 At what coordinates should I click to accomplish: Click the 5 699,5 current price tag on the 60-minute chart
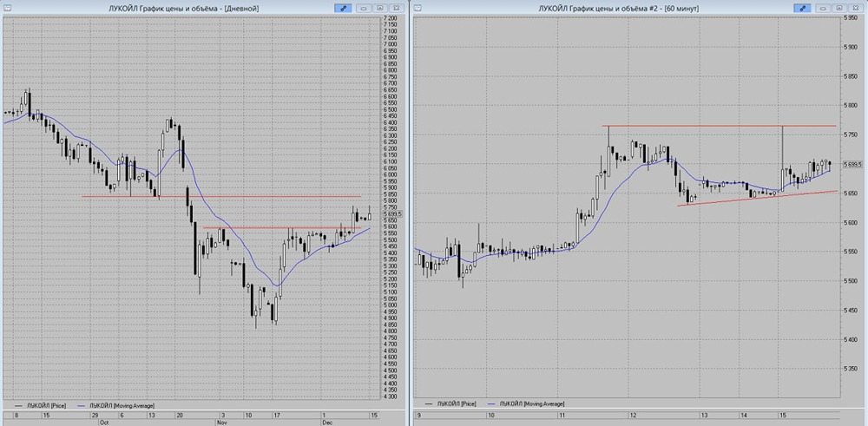point(852,164)
